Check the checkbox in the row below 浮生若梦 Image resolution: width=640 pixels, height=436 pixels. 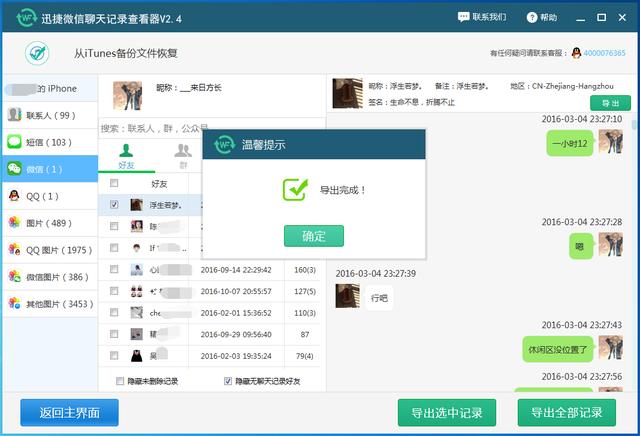(x=114, y=226)
